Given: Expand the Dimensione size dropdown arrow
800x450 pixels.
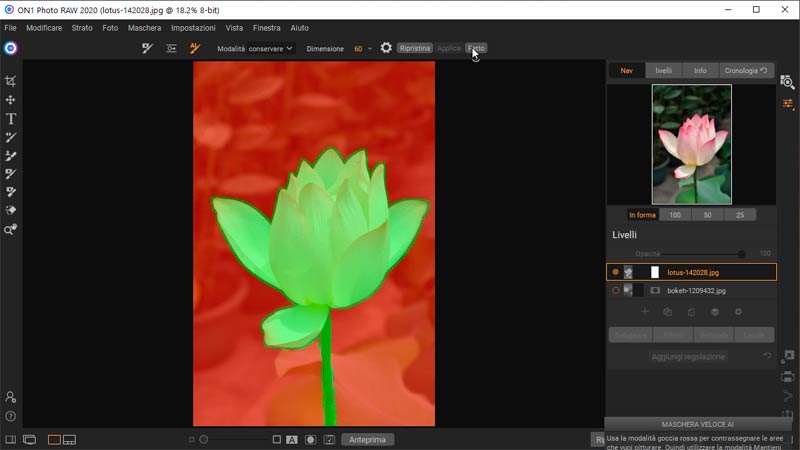Looking at the screenshot, I should [x=370, y=48].
